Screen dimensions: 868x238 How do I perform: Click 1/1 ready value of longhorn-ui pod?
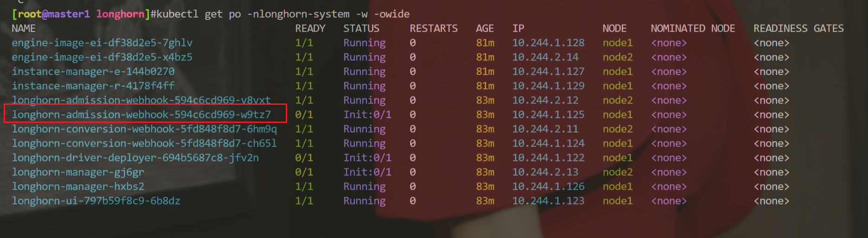coord(304,201)
